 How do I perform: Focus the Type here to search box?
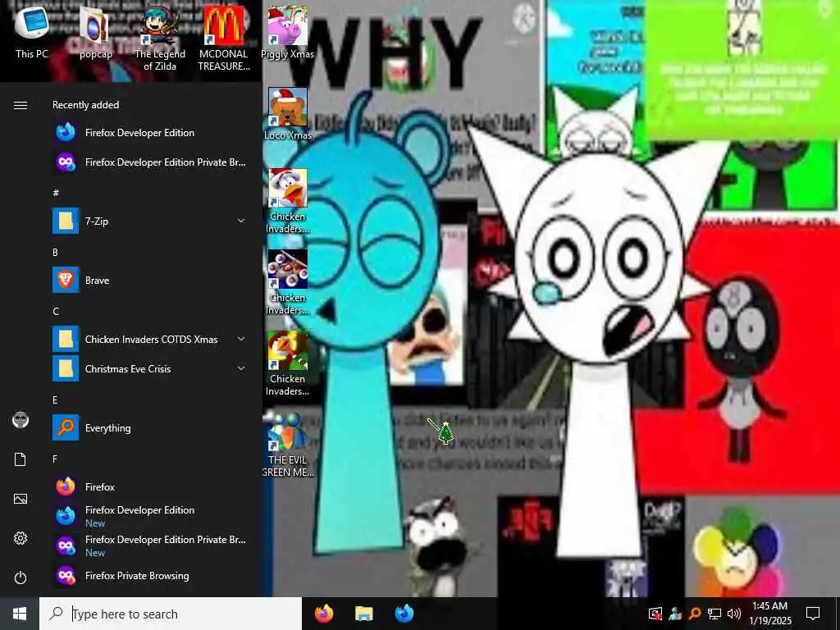point(171,614)
